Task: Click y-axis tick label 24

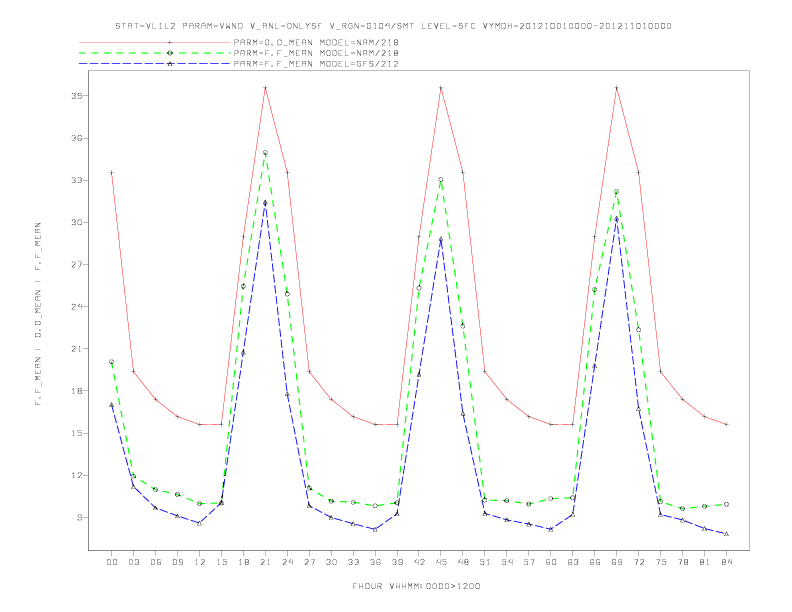Action: point(77,307)
